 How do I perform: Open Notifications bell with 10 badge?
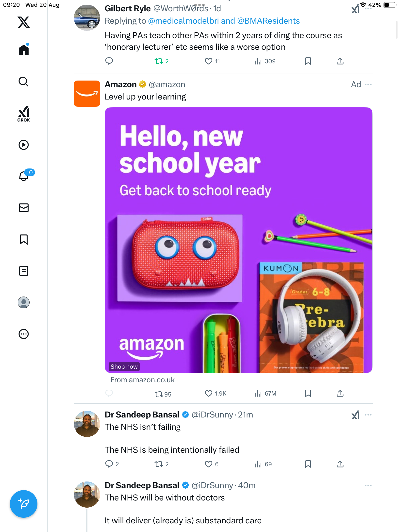[24, 176]
